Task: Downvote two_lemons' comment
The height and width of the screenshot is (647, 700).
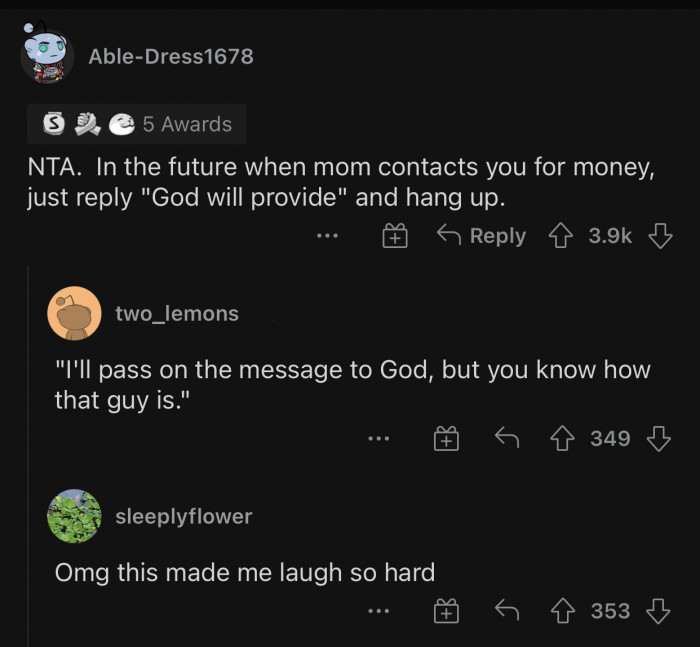Action: click(x=657, y=438)
